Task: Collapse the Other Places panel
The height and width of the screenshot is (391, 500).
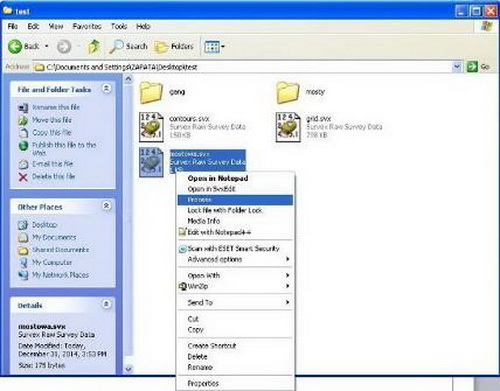Action: (x=106, y=206)
